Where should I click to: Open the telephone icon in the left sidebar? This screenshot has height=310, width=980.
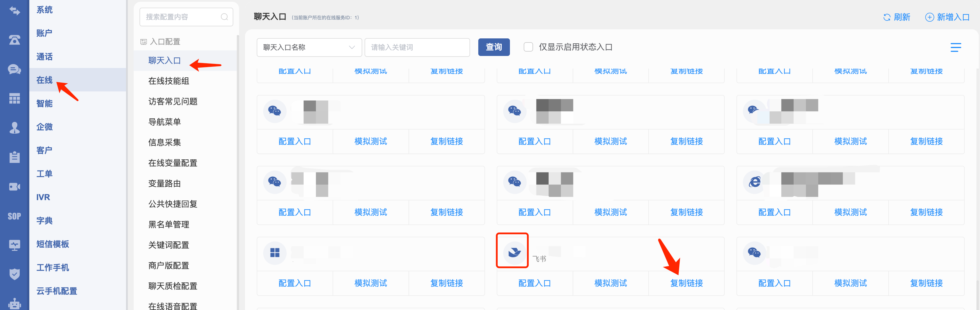coord(14,40)
